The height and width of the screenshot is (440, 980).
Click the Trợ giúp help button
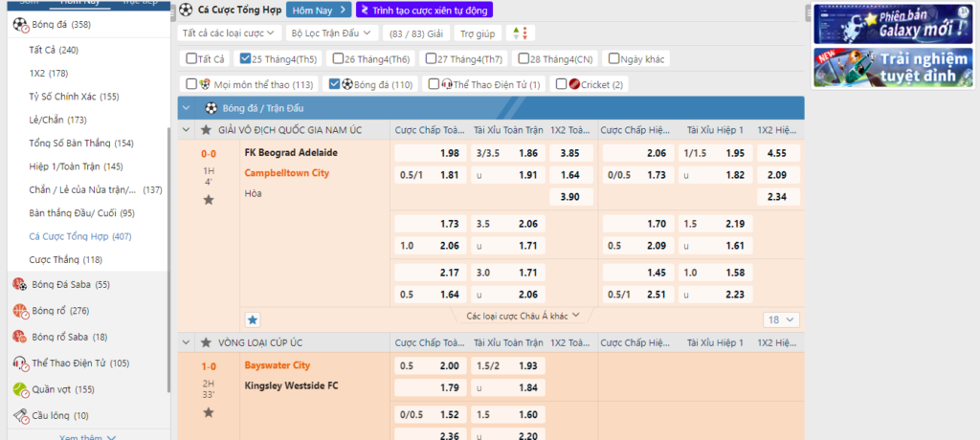point(477,33)
